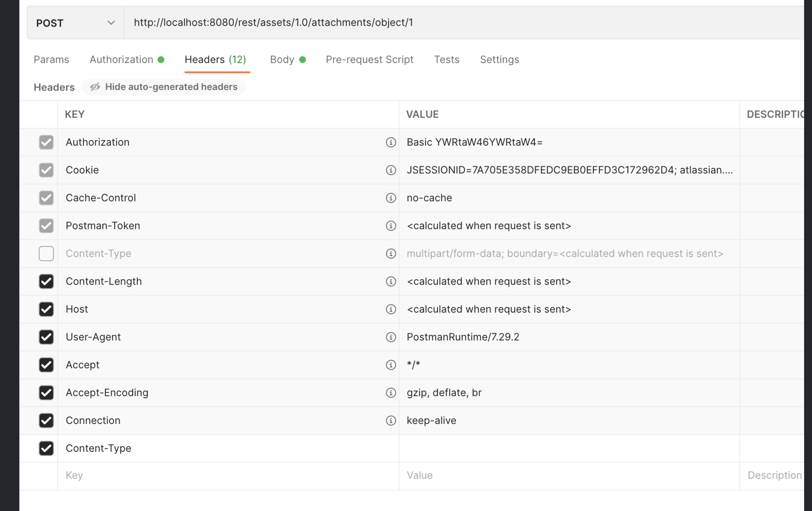Viewport: 812px width, 511px height.
Task: Click info icon for Content-Length header
Action: tap(390, 281)
